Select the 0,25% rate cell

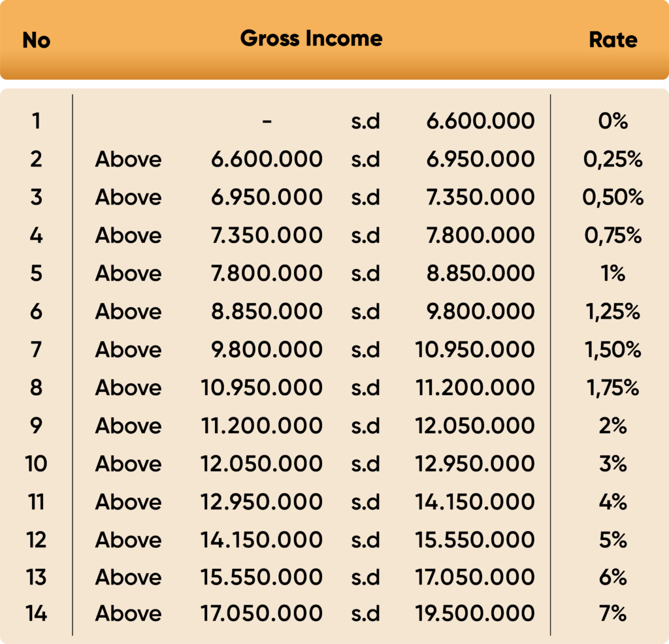(613, 159)
